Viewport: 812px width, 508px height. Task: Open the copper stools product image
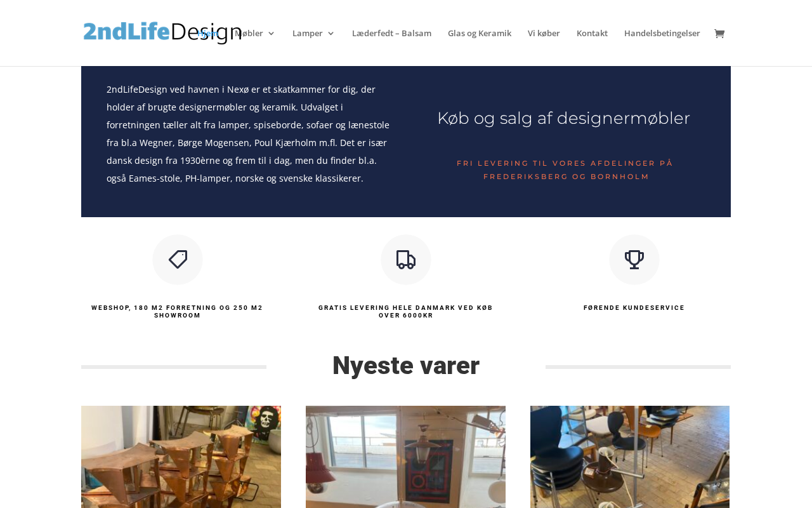[181, 457]
